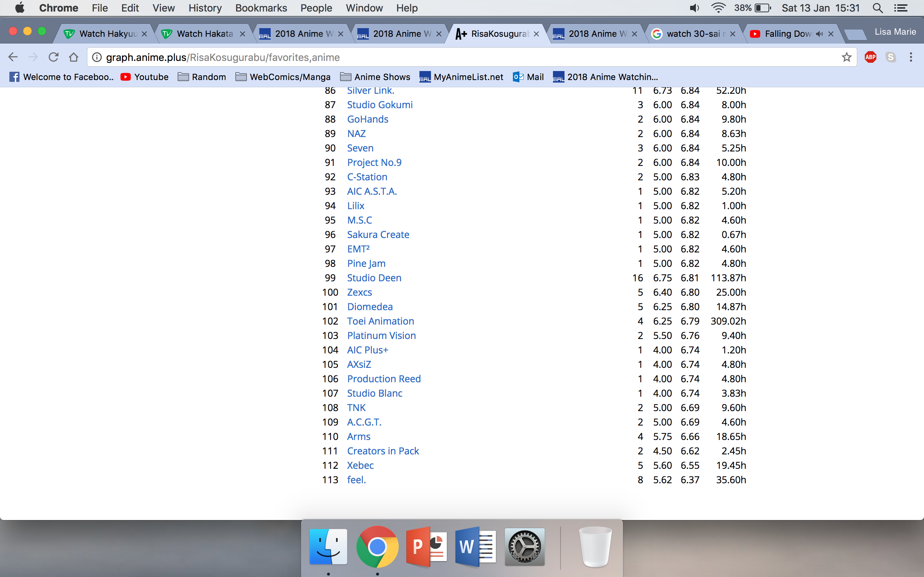
Task: Open Finder from the dock
Action: coord(328,546)
